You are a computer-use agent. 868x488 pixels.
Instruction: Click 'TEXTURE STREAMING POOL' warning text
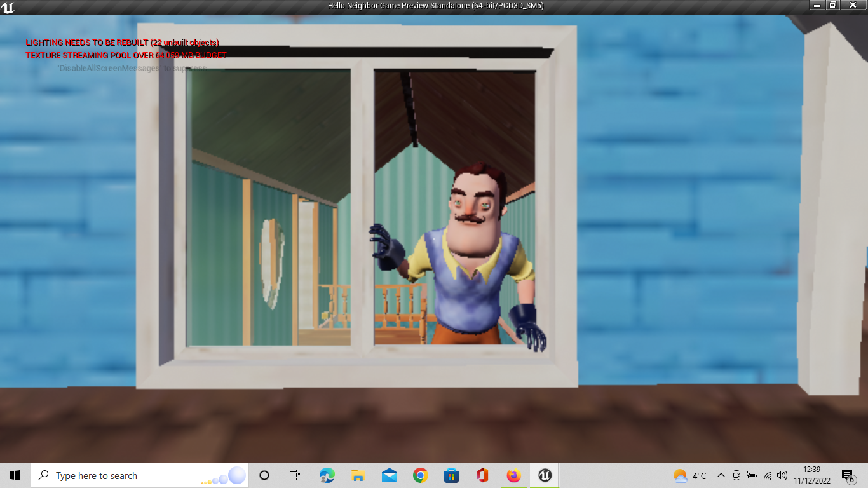click(x=126, y=55)
